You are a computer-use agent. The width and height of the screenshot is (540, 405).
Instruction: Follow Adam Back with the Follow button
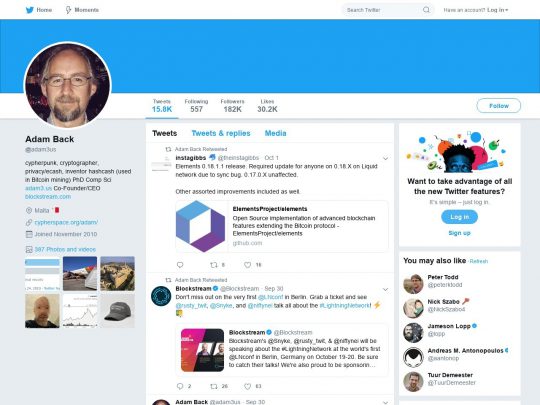pyautogui.click(x=498, y=106)
